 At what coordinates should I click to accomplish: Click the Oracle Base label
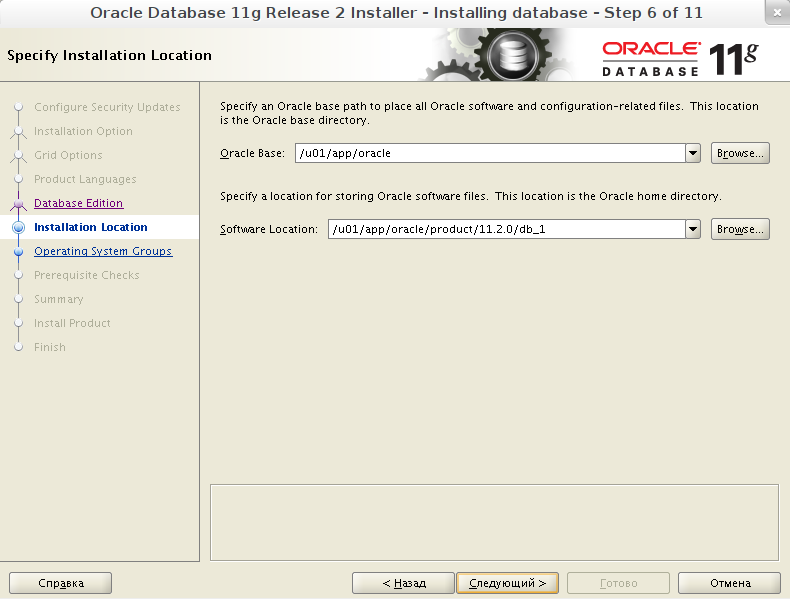point(252,153)
